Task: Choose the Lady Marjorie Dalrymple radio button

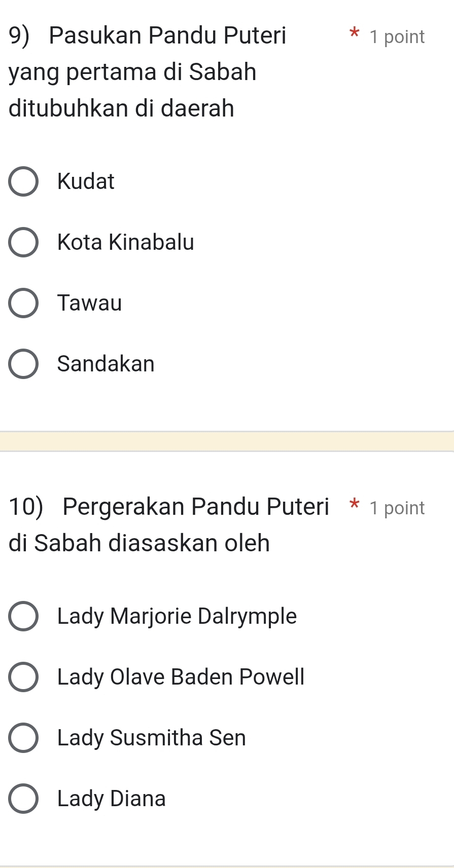Action: pyautogui.click(x=23, y=616)
